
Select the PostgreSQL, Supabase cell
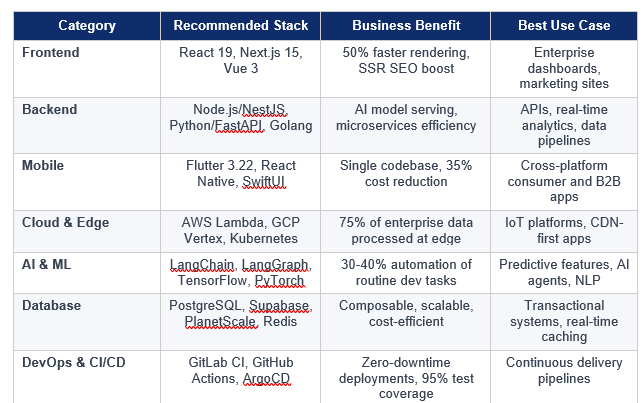240,314
